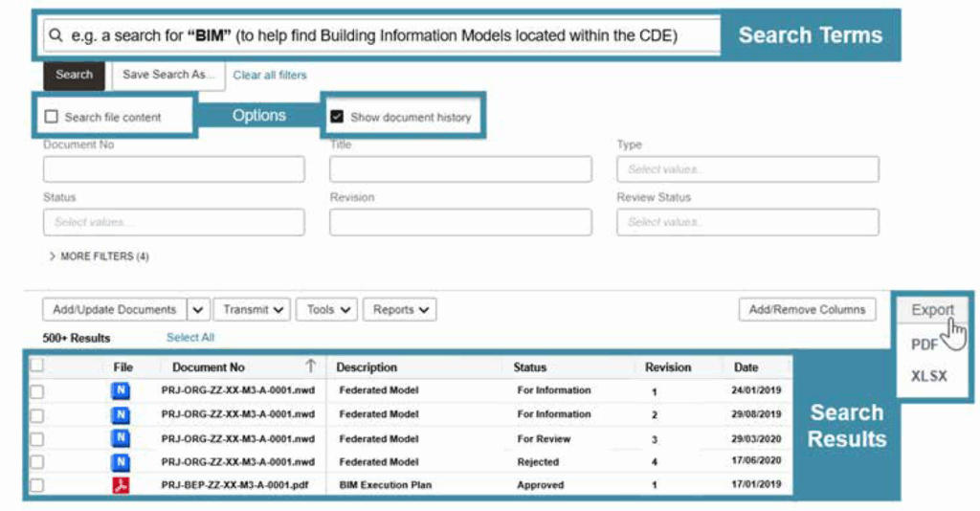Click the Navisworks file icon for revision 1

pyautogui.click(x=121, y=390)
